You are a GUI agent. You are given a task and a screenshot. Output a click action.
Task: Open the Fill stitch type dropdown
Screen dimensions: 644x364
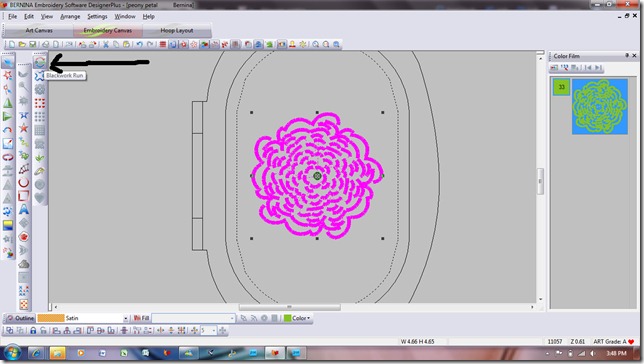(232, 318)
